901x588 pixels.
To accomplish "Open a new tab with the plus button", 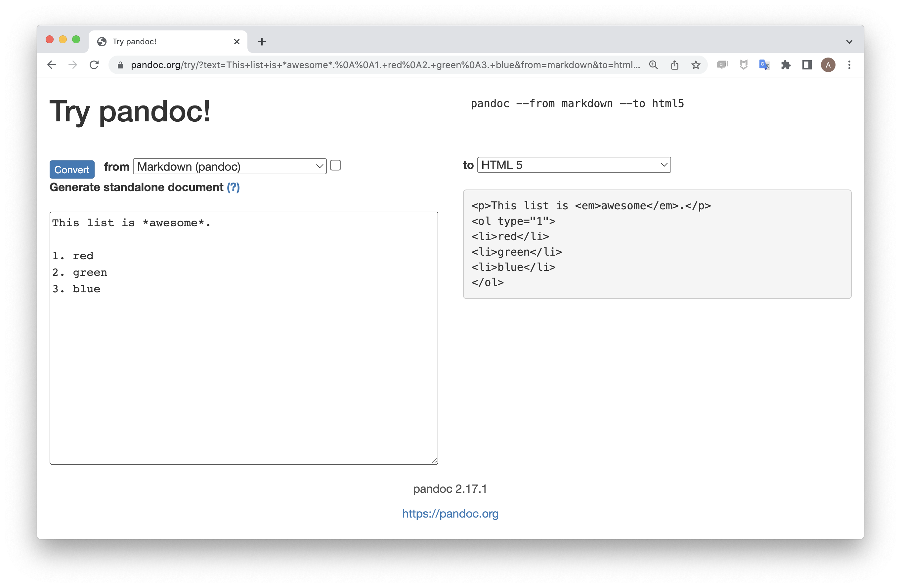I will tap(262, 41).
